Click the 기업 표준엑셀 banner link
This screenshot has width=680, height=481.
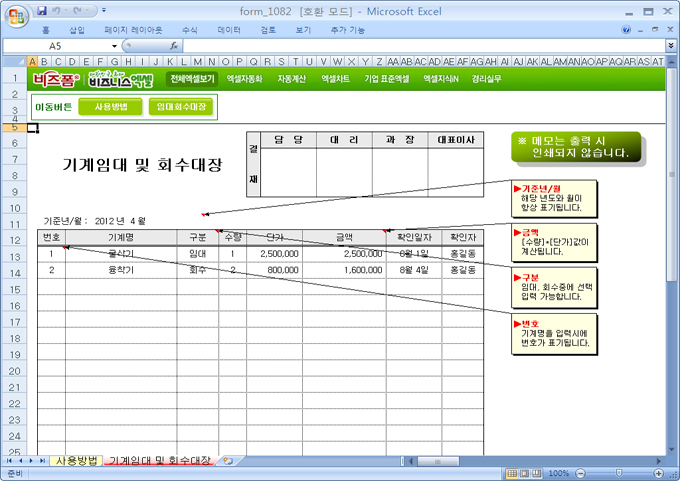click(386, 79)
